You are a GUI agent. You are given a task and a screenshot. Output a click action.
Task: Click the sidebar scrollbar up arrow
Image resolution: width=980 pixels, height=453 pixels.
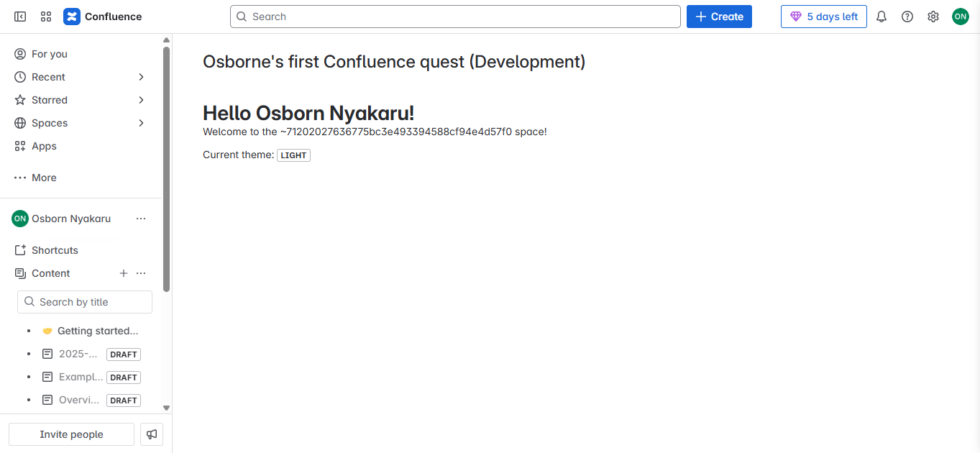(x=166, y=40)
